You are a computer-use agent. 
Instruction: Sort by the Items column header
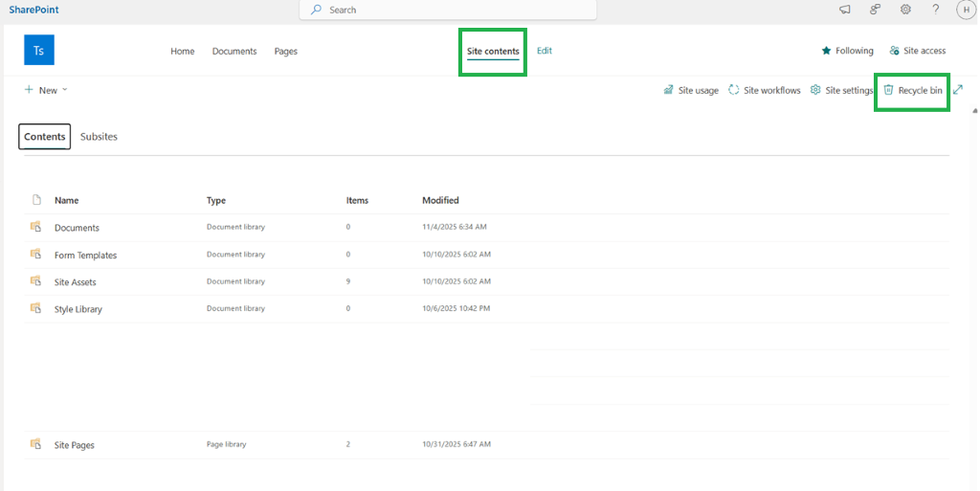coord(357,201)
